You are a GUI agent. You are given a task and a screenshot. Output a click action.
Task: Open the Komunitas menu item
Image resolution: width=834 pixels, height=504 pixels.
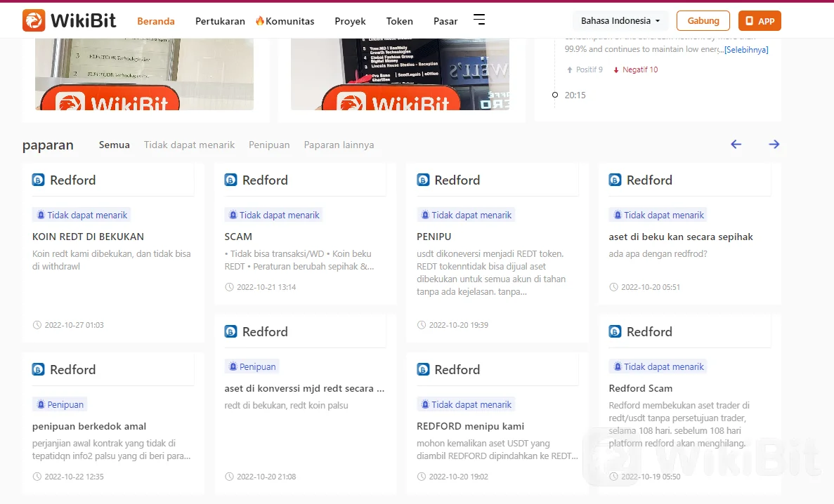click(x=285, y=21)
